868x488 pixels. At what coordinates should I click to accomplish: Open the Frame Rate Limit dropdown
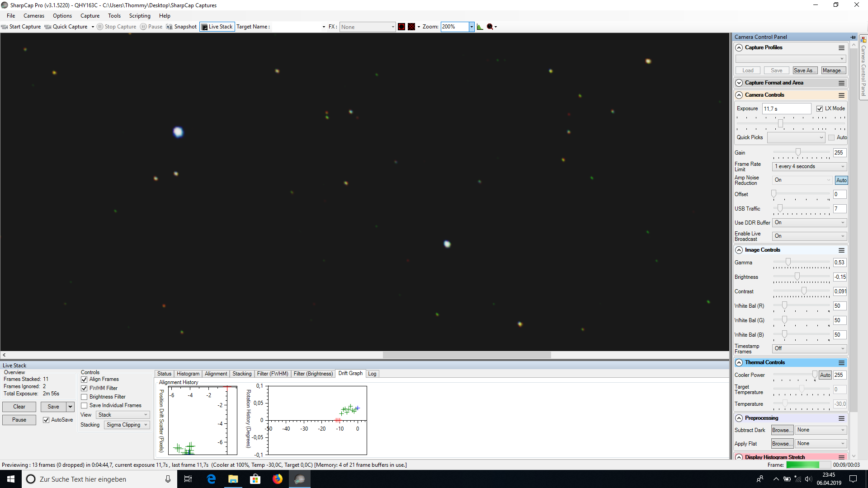809,166
